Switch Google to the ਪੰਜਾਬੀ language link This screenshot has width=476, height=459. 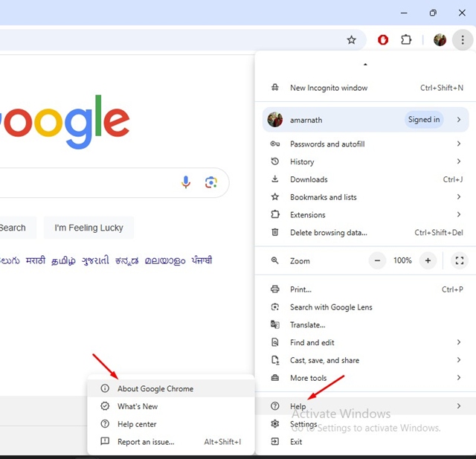point(202,260)
